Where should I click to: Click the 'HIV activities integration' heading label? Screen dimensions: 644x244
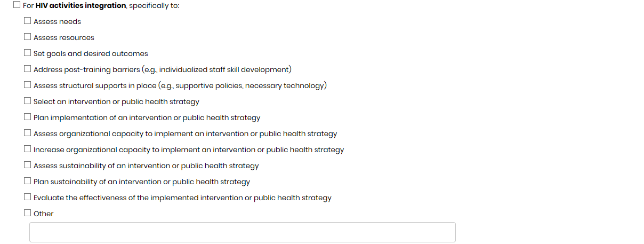click(81, 6)
